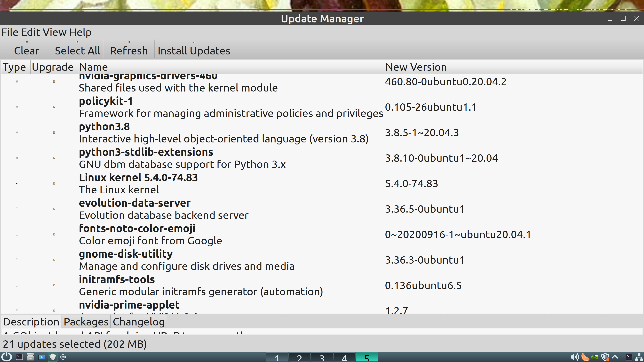Image resolution: width=644 pixels, height=362 pixels.
Task: Deselect evolution-data-server upgrade checkbox
Action: (54, 209)
